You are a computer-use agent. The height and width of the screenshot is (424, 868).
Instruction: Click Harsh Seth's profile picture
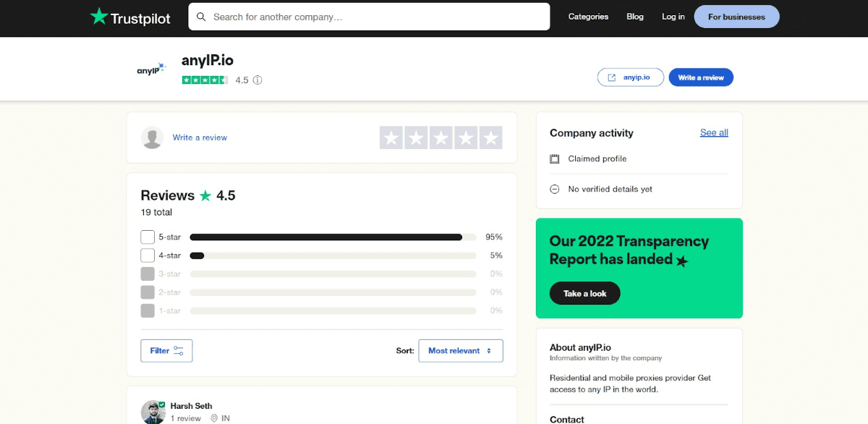point(153,412)
